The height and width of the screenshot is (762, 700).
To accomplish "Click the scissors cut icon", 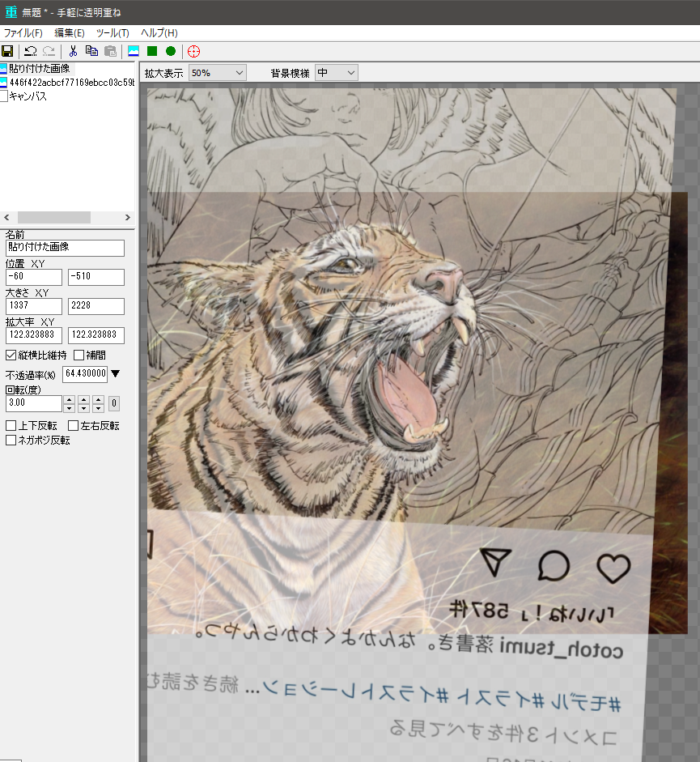I will (73, 51).
